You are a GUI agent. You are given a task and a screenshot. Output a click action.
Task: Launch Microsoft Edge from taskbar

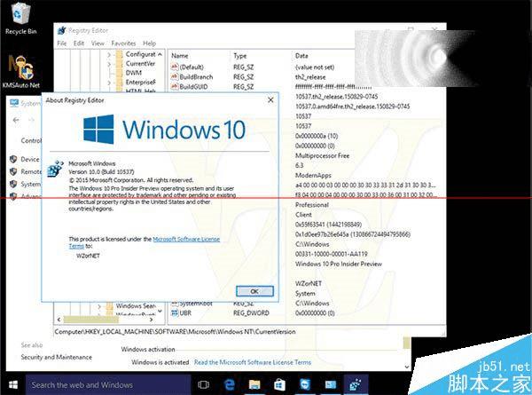coord(230,385)
